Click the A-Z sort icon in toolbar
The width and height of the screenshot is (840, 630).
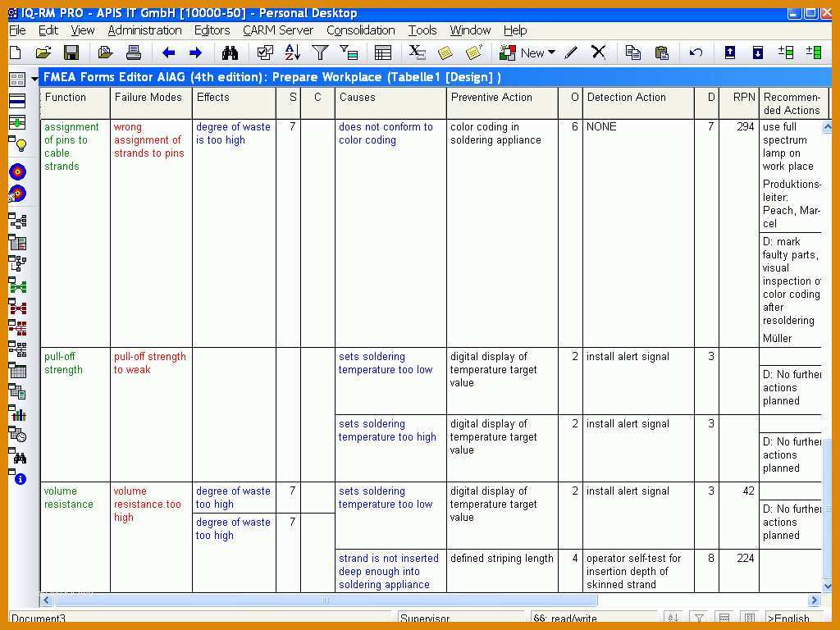(293, 52)
